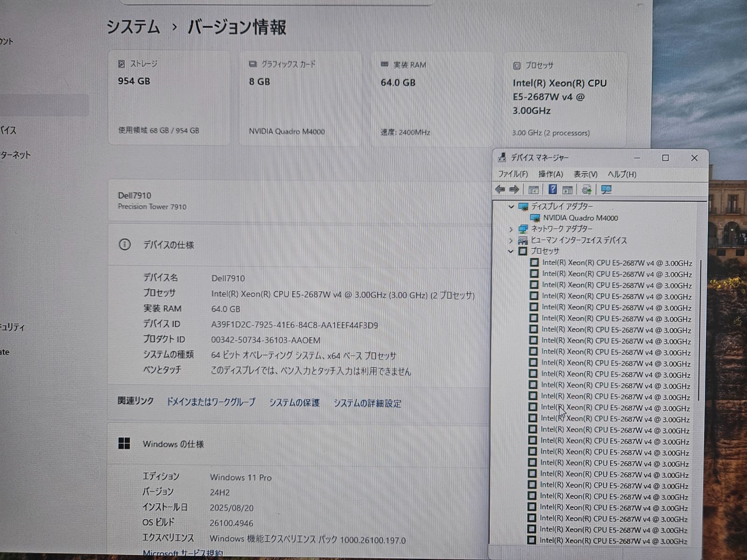Select NVIDIA Quadro M4000 in device tree

point(580,218)
